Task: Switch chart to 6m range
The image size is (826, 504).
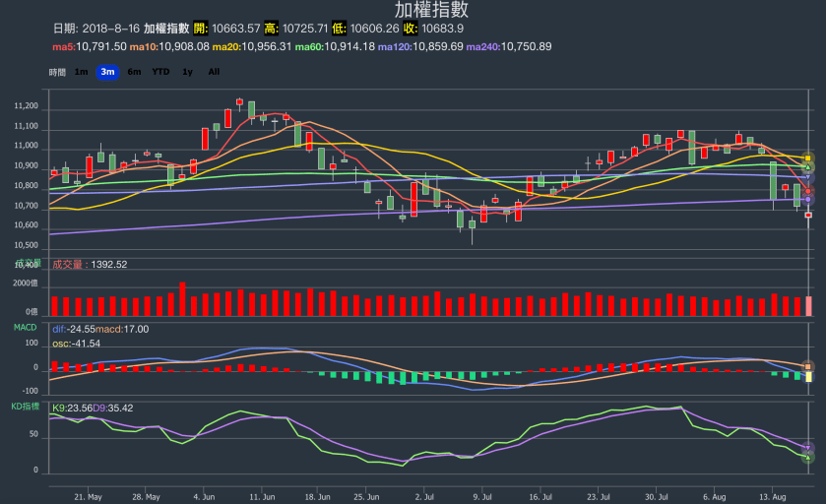Action: [x=134, y=72]
